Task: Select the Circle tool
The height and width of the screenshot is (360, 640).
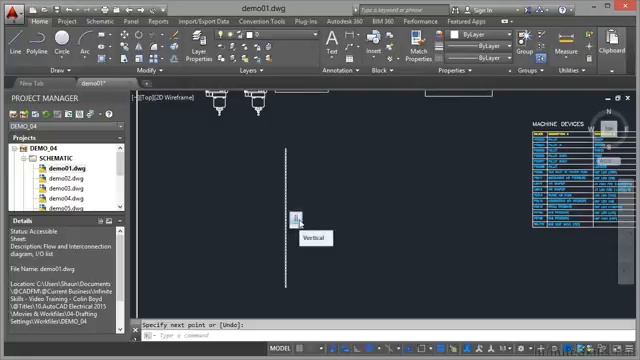Action: click(x=62, y=42)
